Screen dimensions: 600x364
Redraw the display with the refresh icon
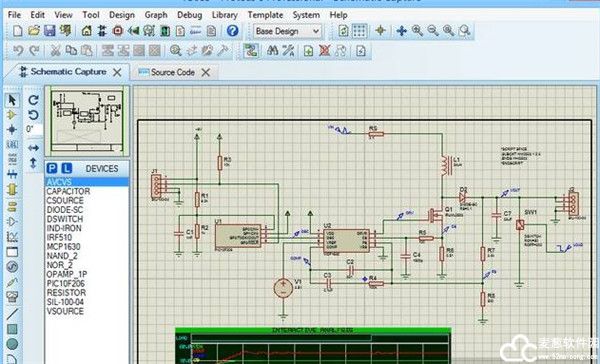click(x=344, y=31)
